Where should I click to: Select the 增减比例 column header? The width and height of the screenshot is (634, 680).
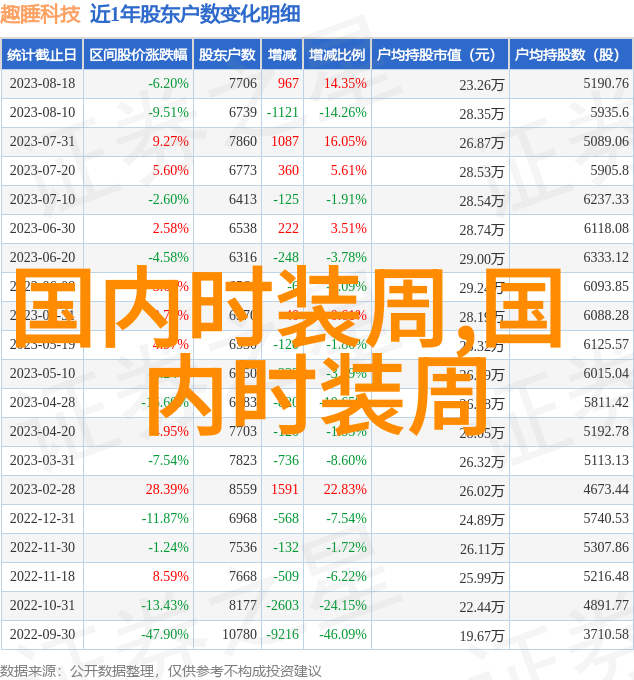[x=337, y=55]
